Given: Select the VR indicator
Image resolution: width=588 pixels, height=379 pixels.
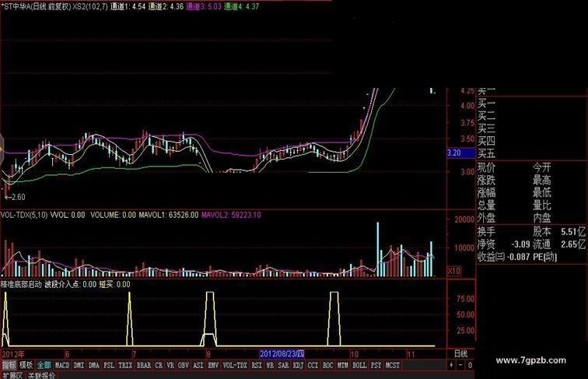Looking at the screenshot, I should 170,365.
